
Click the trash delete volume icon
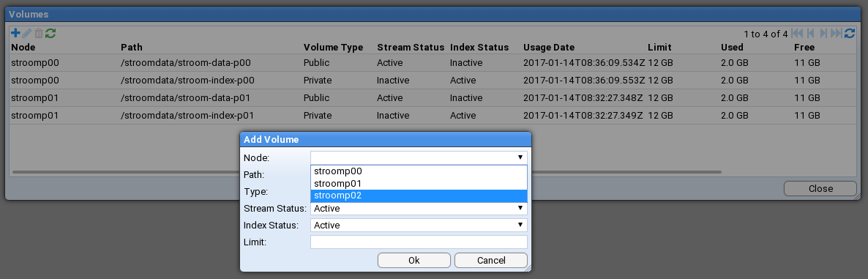pyautogui.click(x=38, y=33)
